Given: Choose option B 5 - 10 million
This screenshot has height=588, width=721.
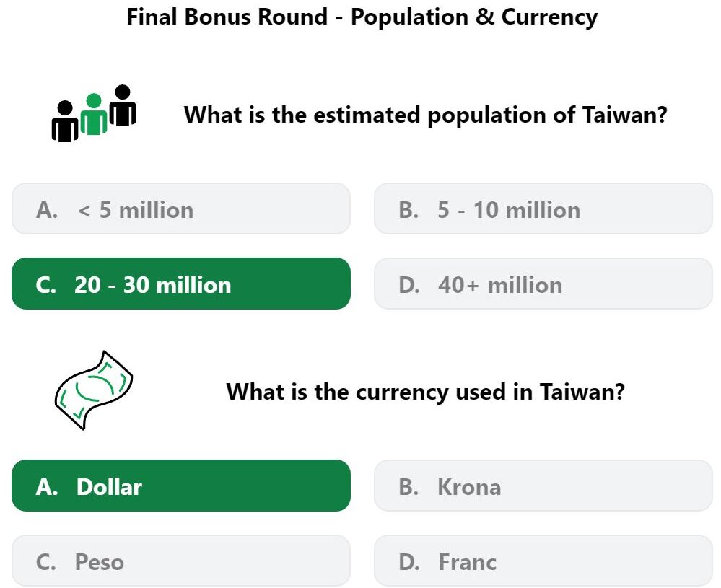Looking at the screenshot, I should (x=543, y=209).
